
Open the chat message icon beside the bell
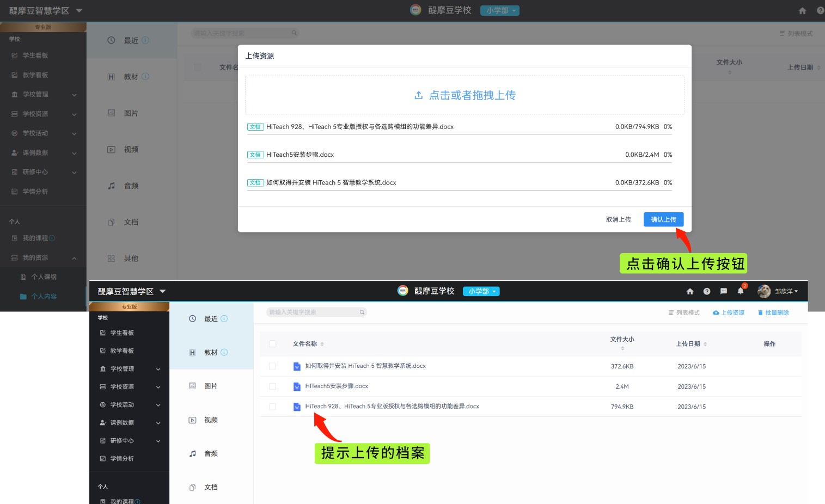(x=724, y=291)
